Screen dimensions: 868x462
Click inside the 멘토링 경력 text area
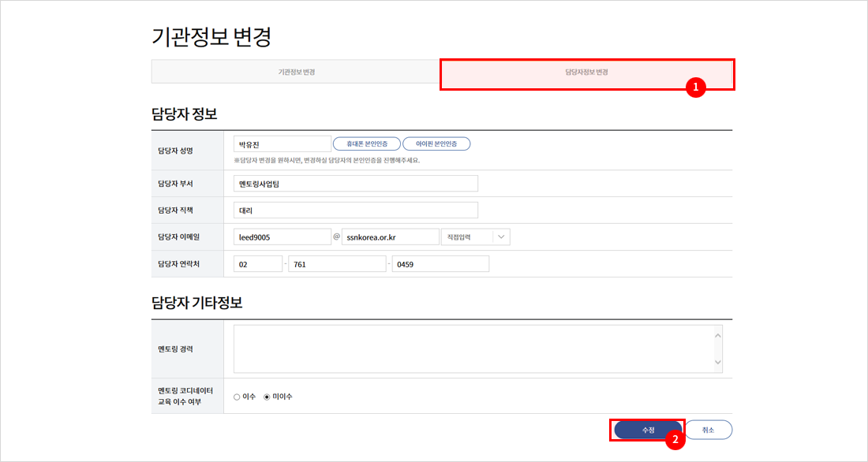pyautogui.click(x=472, y=348)
